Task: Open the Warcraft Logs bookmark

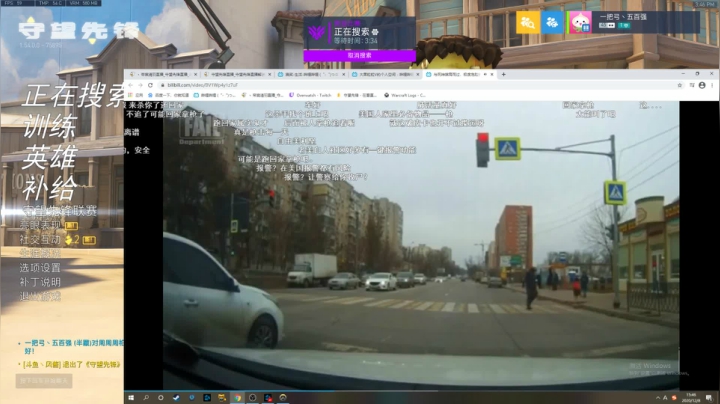Action: pyautogui.click(x=405, y=95)
